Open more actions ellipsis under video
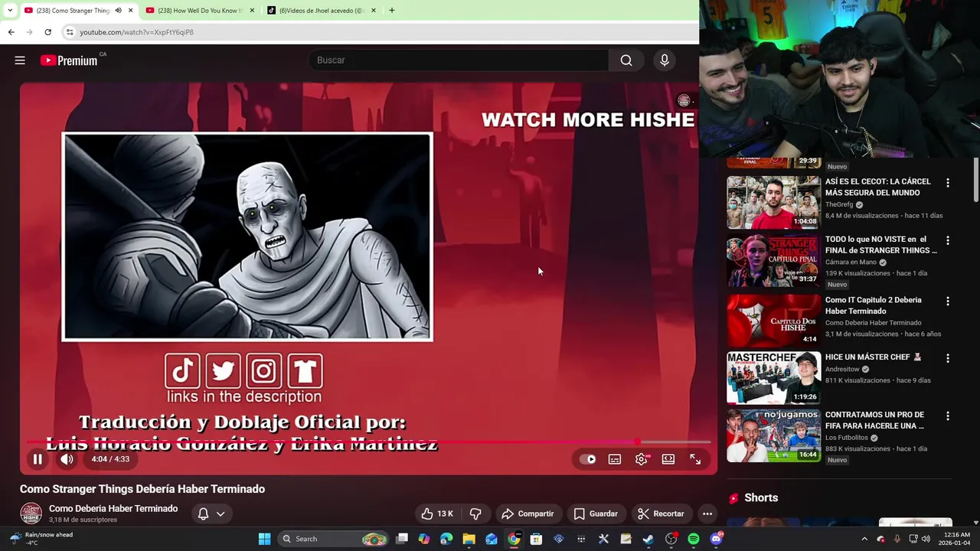This screenshot has height=551, width=980. point(707,514)
